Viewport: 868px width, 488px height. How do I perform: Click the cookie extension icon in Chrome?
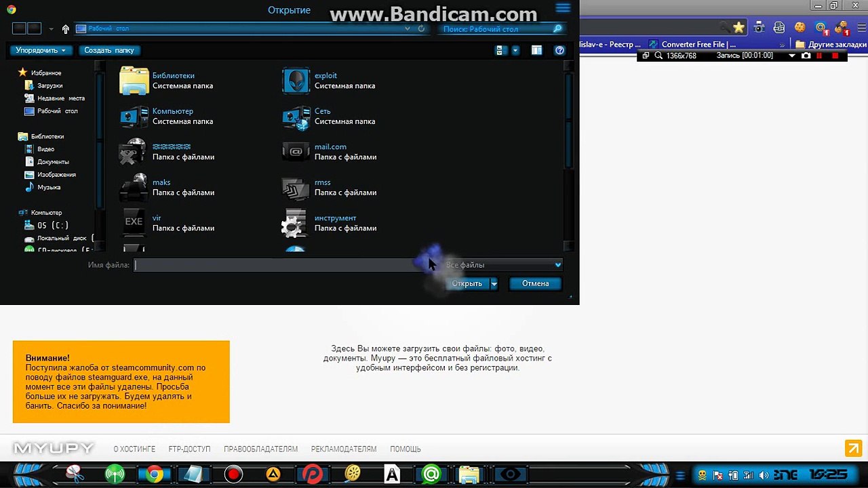tap(800, 28)
